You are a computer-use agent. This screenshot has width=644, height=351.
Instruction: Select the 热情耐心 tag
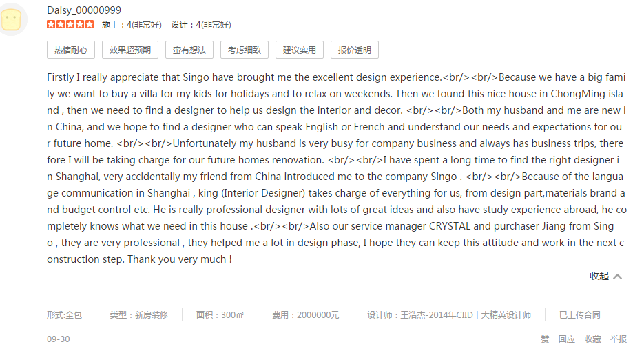[x=71, y=50]
